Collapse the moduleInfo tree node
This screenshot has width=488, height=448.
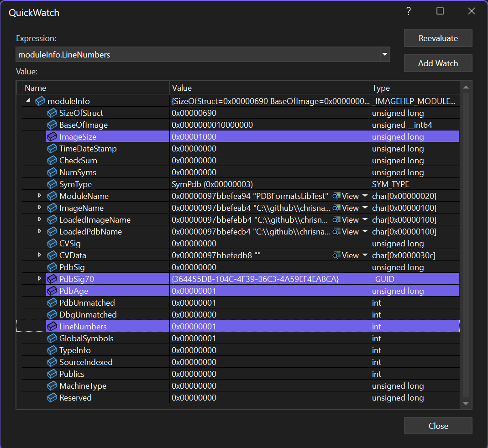[x=28, y=100]
